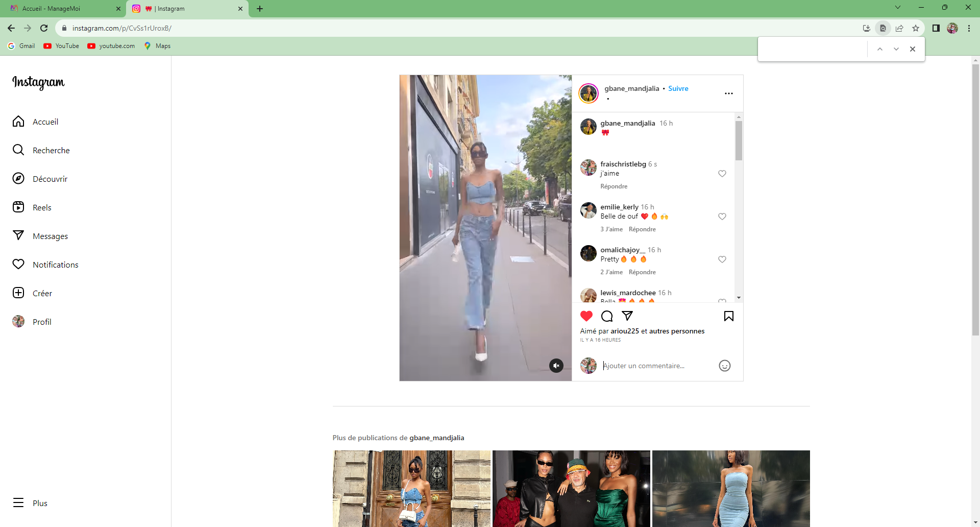This screenshot has height=527, width=980.
Task: Follow gbane_mandjalia via Suivre
Action: point(678,88)
